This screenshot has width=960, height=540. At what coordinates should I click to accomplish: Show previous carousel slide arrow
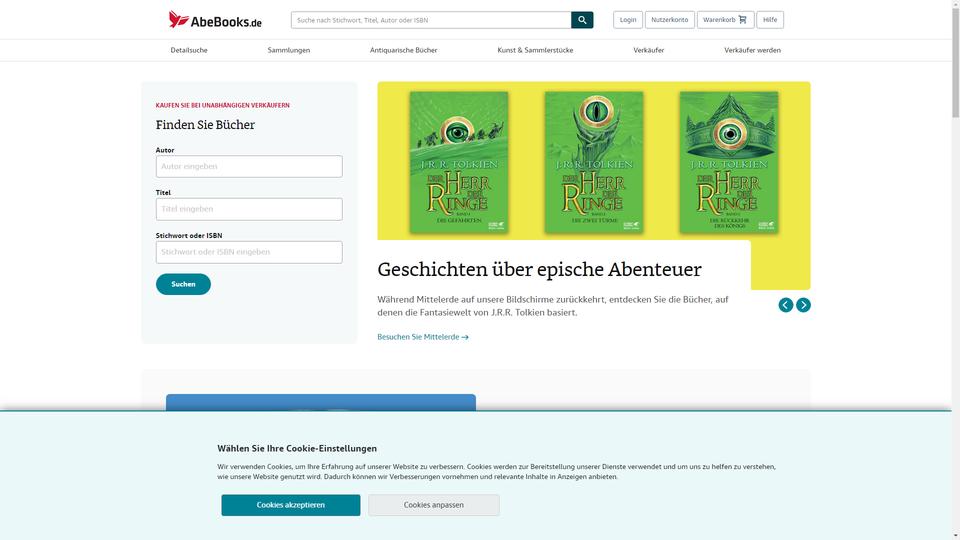point(786,305)
